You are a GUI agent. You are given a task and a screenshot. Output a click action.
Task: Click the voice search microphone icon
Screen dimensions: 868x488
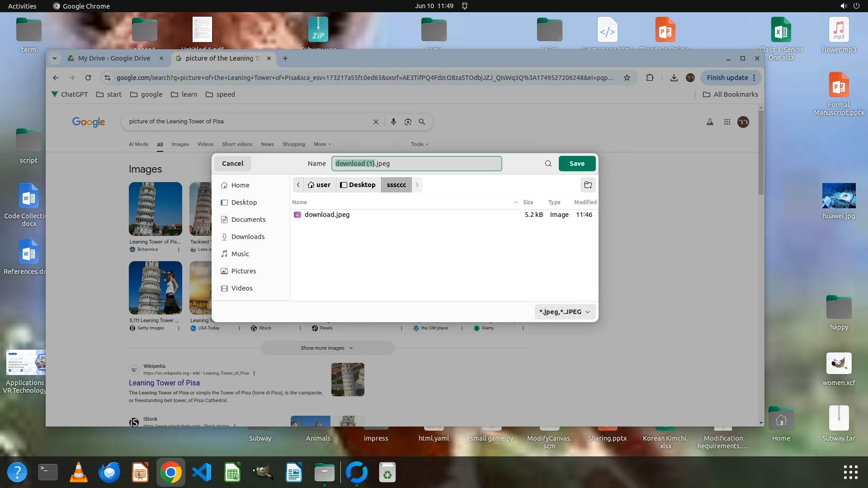(393, 122)
